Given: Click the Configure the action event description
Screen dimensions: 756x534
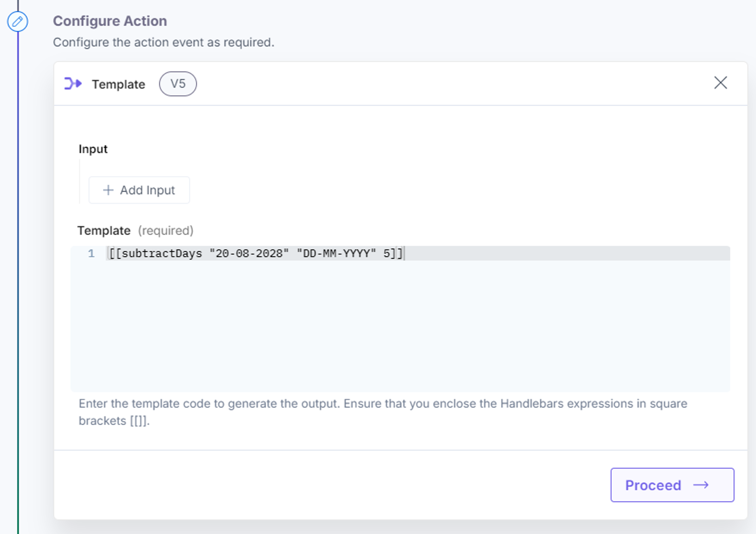Looking at the screenshot, I should coord(164,43).
